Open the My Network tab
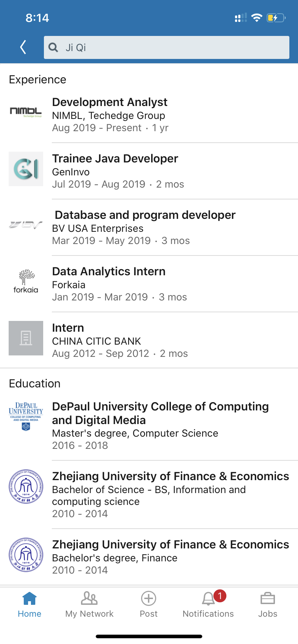298x644 pixels. [89, 604]
